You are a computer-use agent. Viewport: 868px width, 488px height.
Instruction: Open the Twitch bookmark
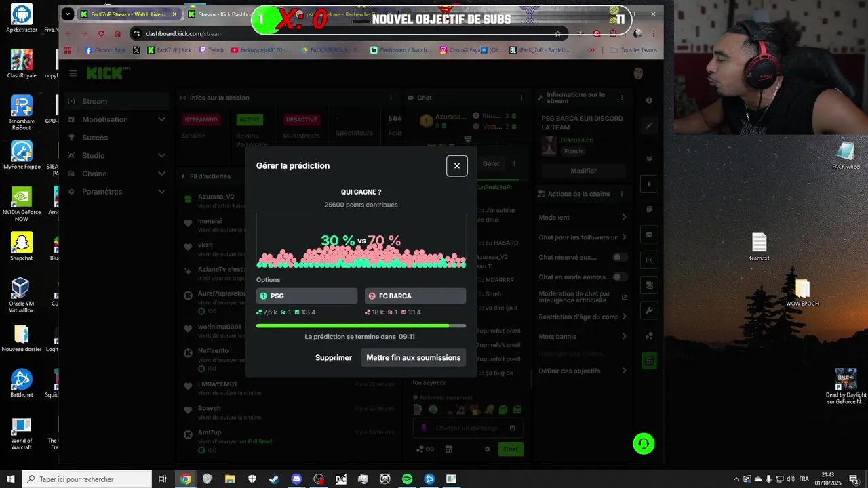211,50
